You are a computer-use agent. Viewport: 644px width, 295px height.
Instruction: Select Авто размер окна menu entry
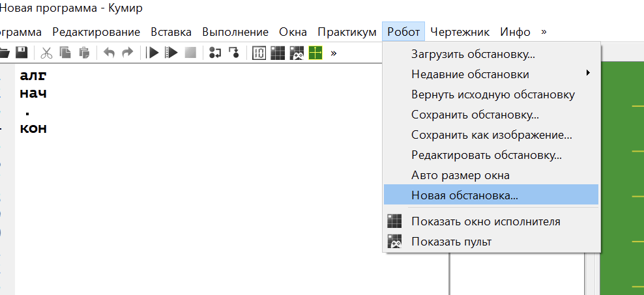point(491,175)
